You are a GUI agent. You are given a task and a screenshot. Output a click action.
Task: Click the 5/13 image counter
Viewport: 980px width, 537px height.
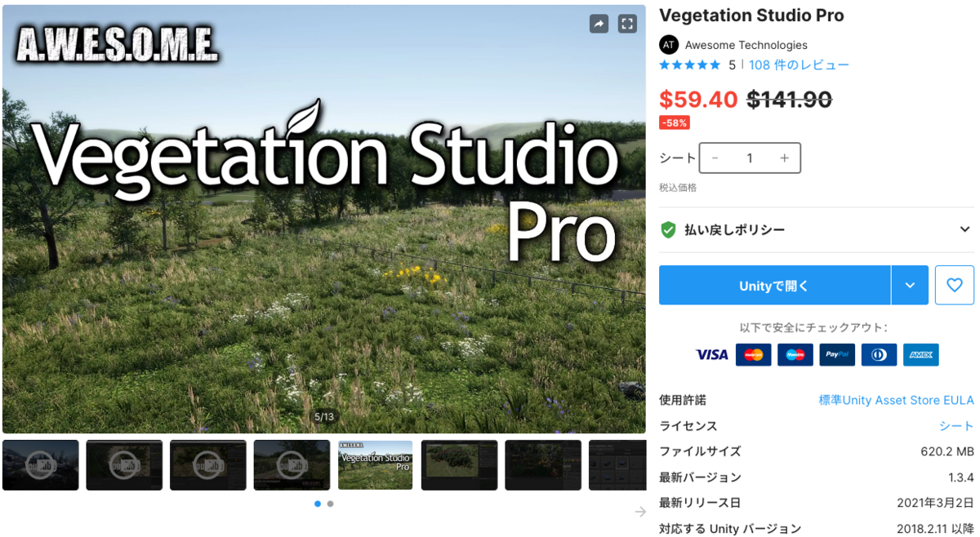[x=324, y=417]
